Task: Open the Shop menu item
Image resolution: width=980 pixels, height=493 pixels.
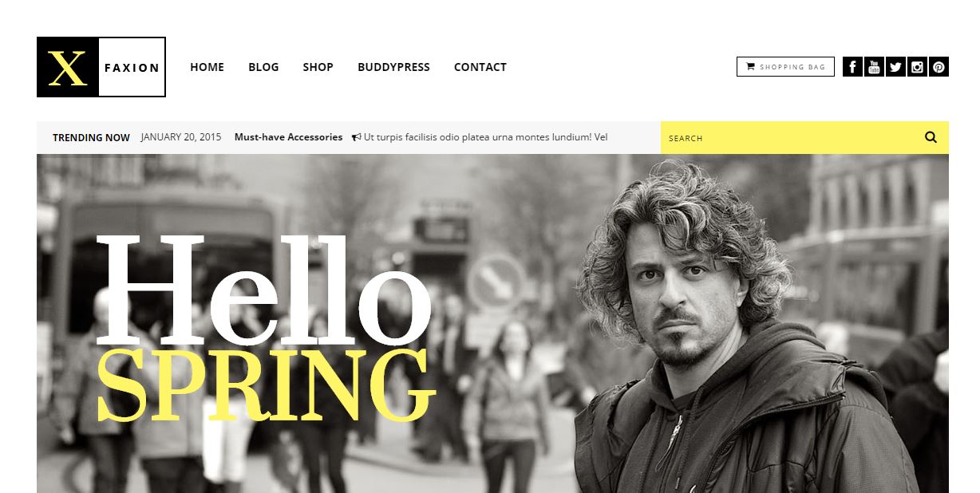Action: coord(318,67)
